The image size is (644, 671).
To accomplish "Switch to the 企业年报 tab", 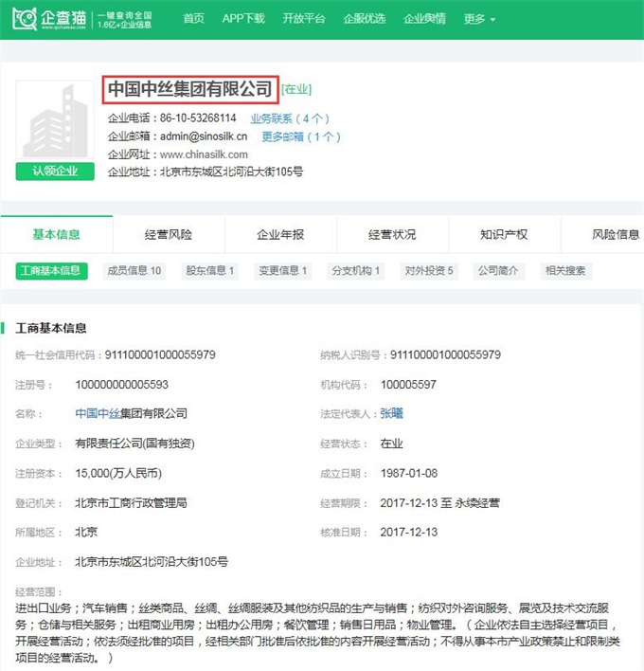I will pos(280,235).
